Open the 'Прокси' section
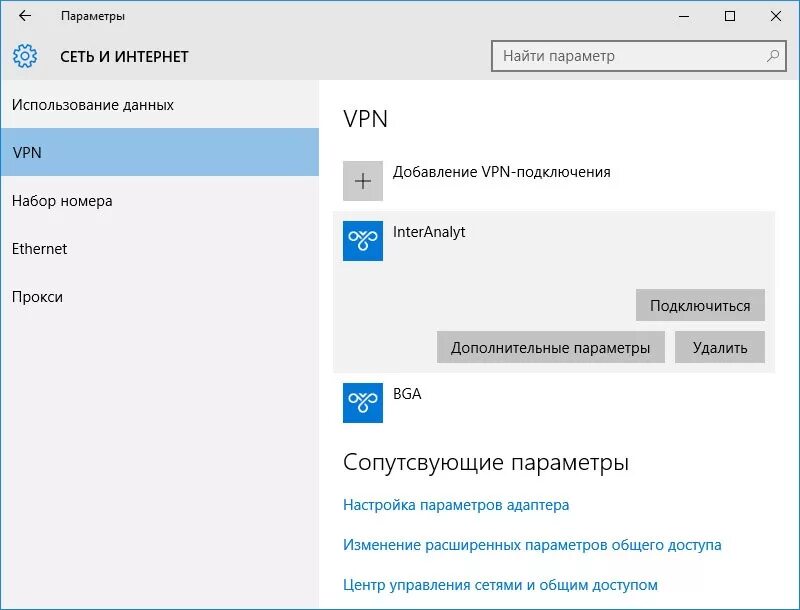800x610 pixels. (x=160, y=296)
